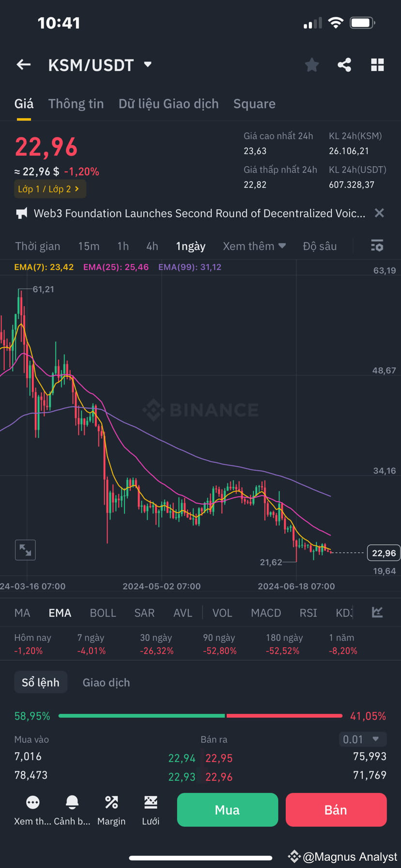Dismiss the Web3 Foundation announcement banner
Image resolution: width=401 pixels, height=868 pixels.
click(x=379, y=213)
